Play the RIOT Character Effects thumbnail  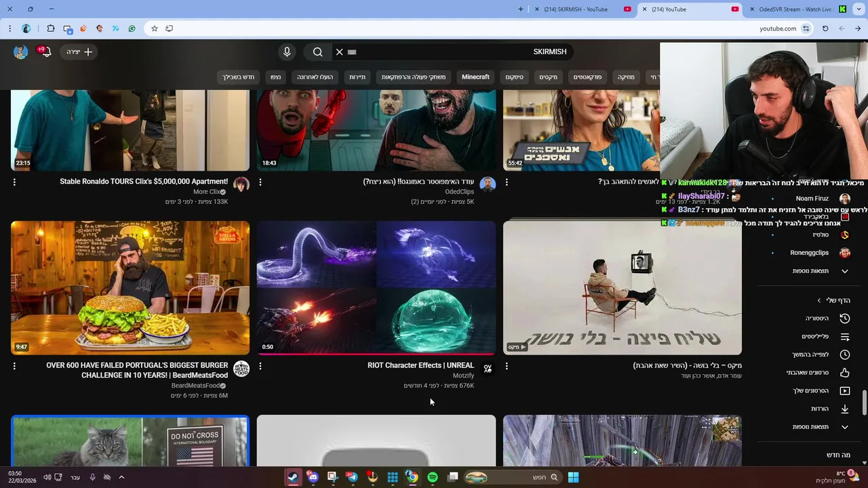pyautogui.click(x=376, y=287)
